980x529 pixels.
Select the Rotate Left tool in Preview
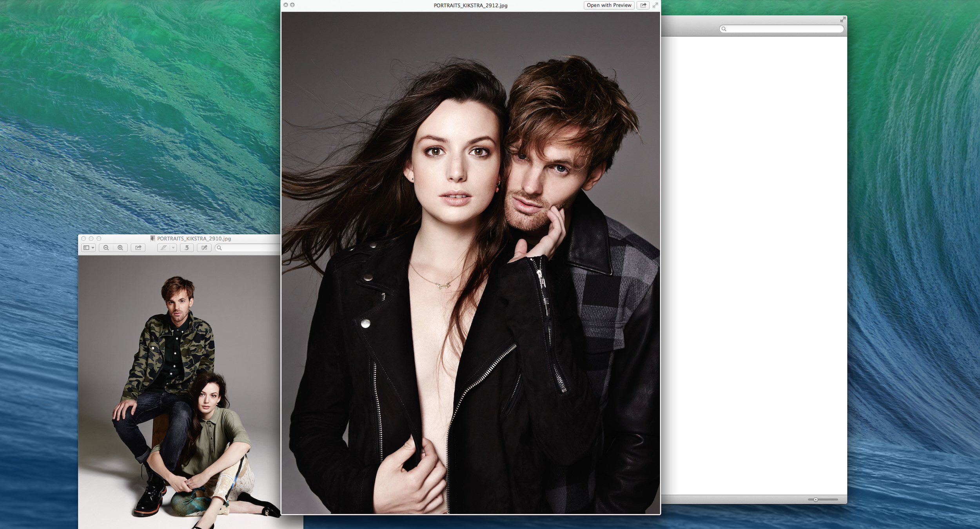(x=187, y=248)
